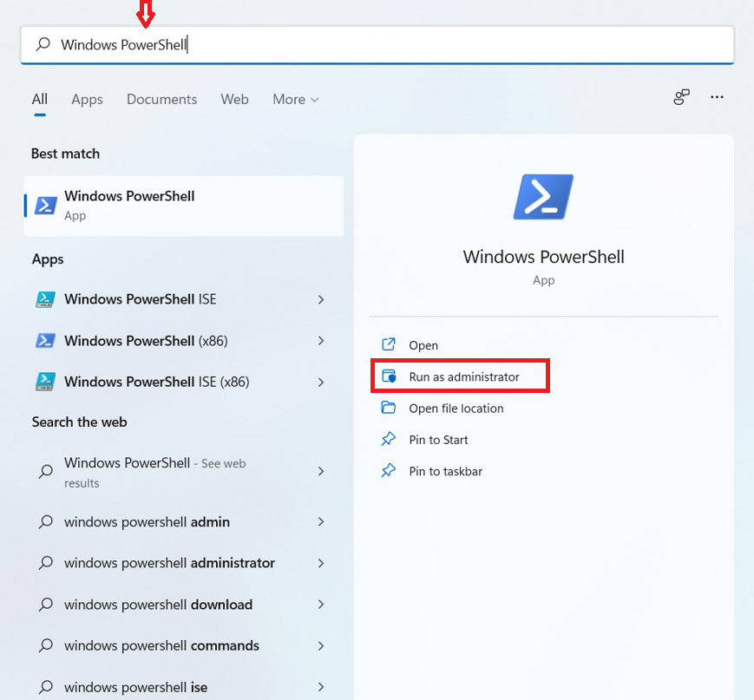The width and height of the screenshot is (754, 700).
Task: Expand the 'See web results' suggestion arrow
Action: tap(321, 471)
